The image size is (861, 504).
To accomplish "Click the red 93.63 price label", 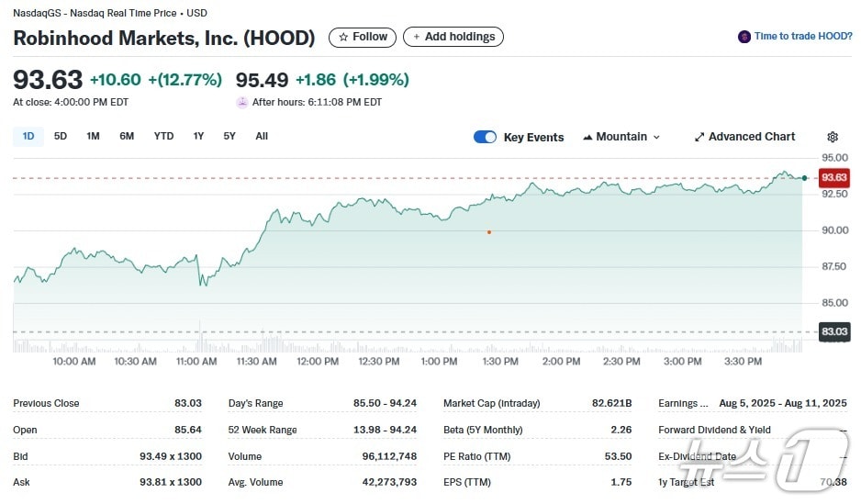I will (x=833, y=177).
